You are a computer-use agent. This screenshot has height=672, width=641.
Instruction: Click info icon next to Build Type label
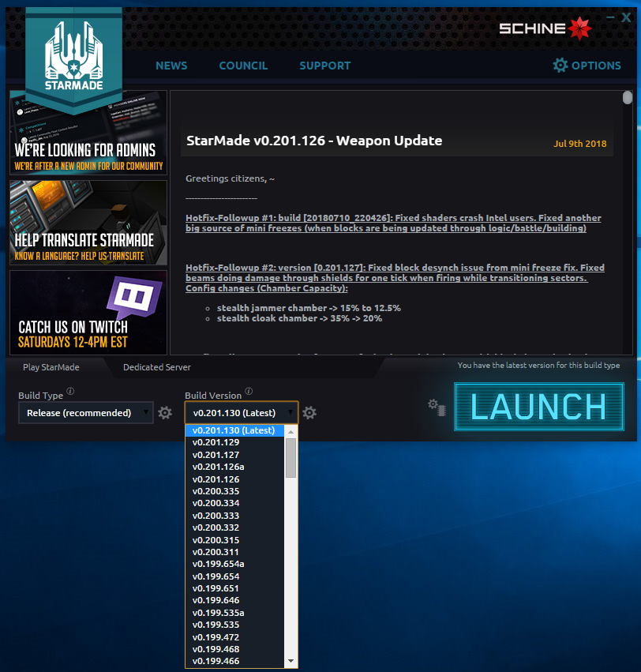pyautogui.click(x=70, y=391)
